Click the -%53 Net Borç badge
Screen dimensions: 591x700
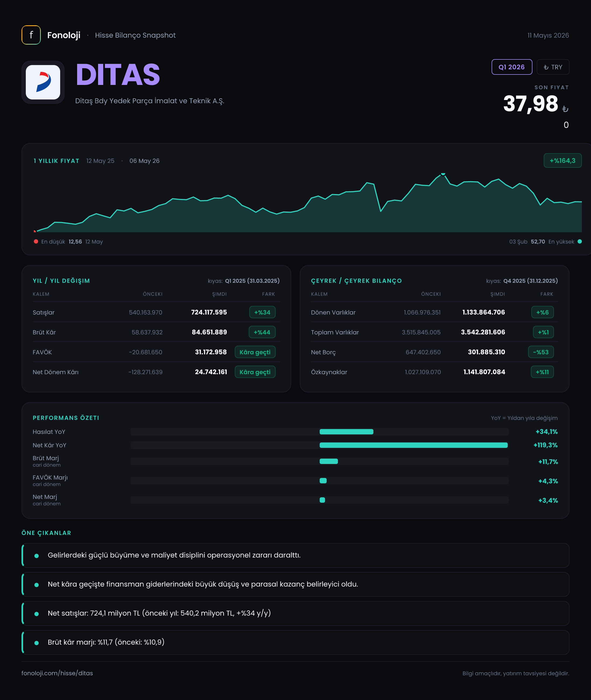click(541, 352)
